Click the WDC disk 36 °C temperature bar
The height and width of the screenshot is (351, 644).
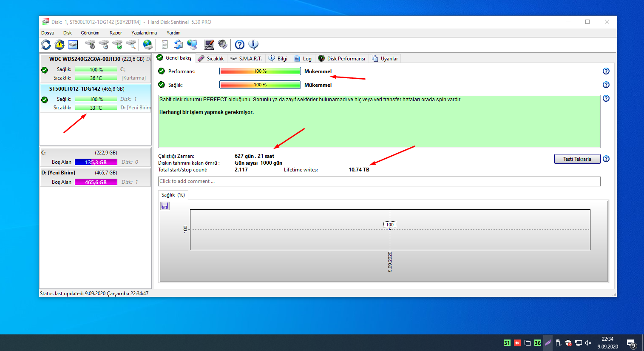96,78
